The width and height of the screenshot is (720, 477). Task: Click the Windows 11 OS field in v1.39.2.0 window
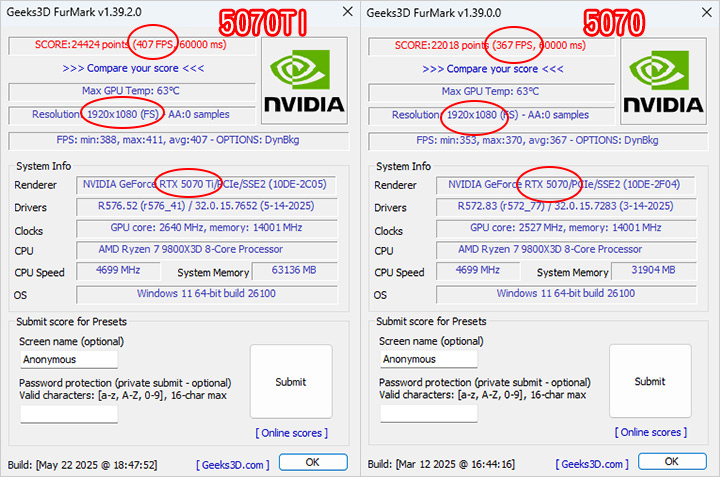tap(207, 294)
